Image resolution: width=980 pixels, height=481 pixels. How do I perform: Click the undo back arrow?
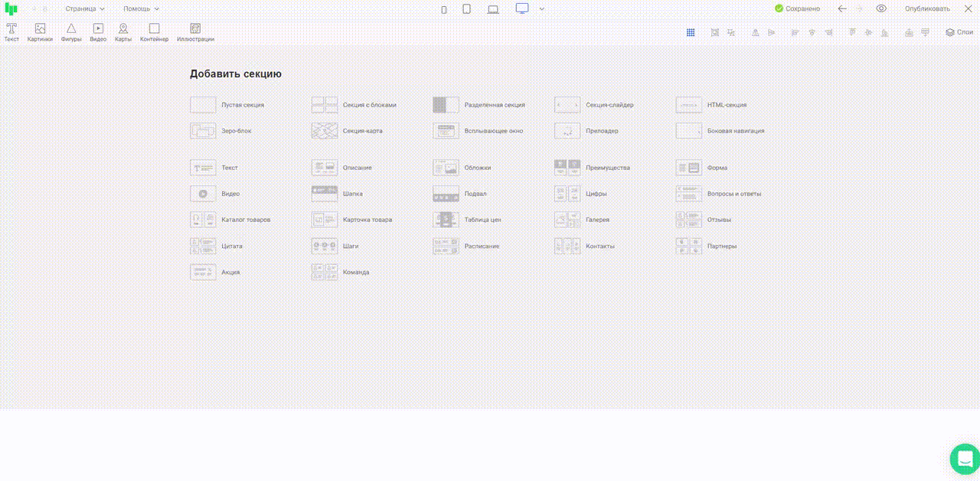842,8
